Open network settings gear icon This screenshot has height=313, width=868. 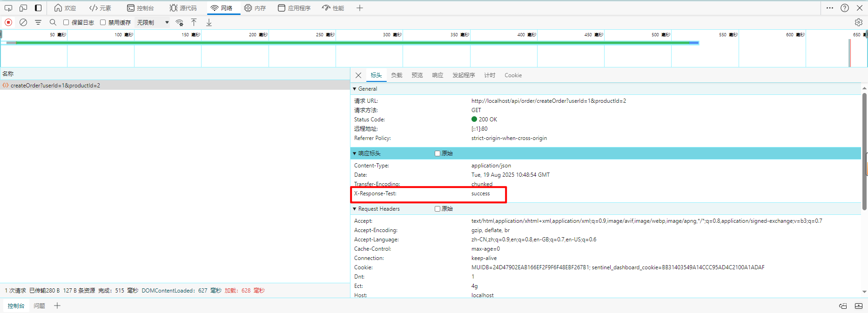[859, 22]
